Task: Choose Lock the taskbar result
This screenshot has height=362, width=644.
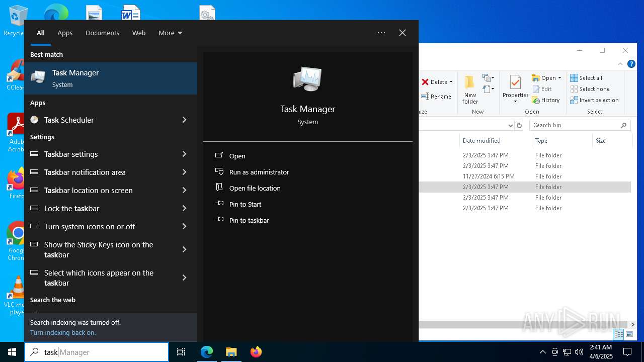Action: click(111, 208)
